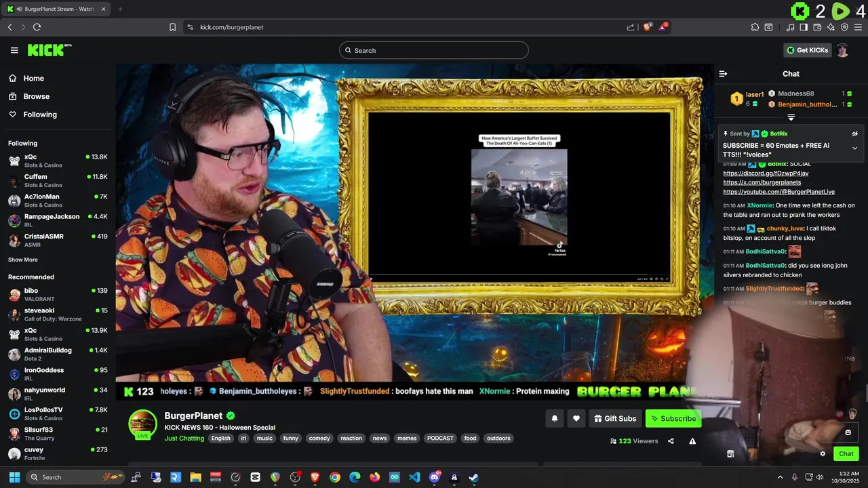Open Following in the sidebar
This screenshot has height=488, width=868.
point(40,115)
